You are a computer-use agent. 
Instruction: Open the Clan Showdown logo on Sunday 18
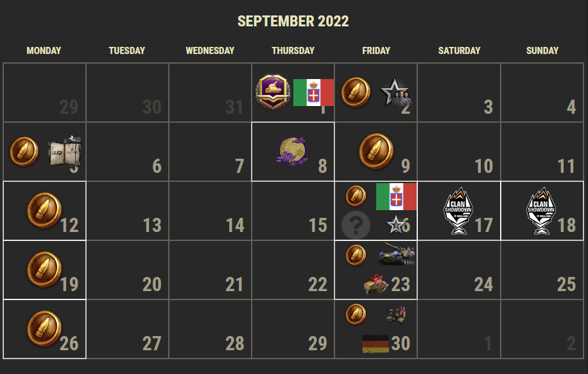tap(541, 211)
